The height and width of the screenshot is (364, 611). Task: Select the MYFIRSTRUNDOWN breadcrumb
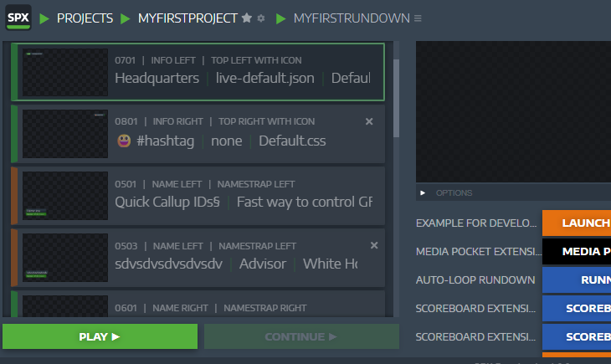tap(352, 18)
